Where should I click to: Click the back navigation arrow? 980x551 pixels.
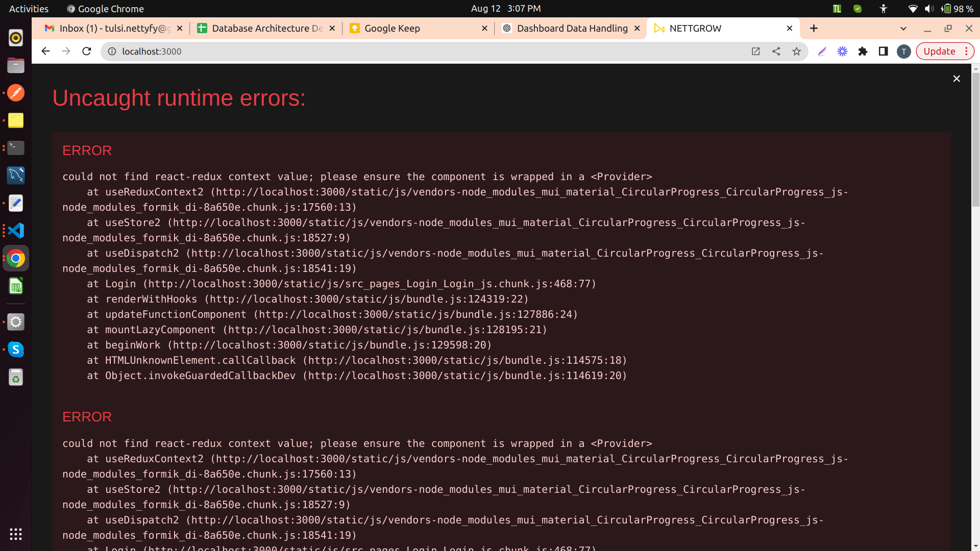pyautogui.click(x=45, y=51)
